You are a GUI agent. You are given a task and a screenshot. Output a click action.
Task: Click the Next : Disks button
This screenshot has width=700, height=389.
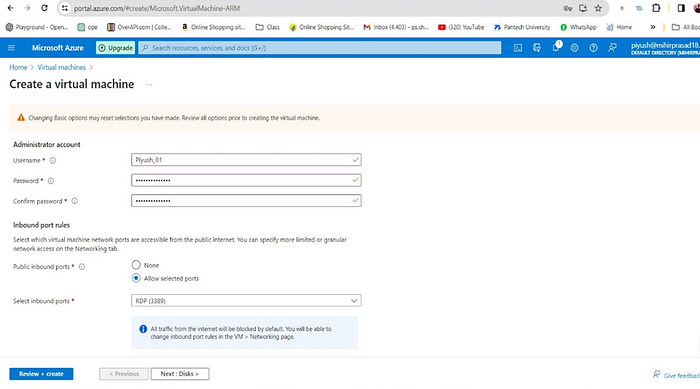tap(179, 374)
